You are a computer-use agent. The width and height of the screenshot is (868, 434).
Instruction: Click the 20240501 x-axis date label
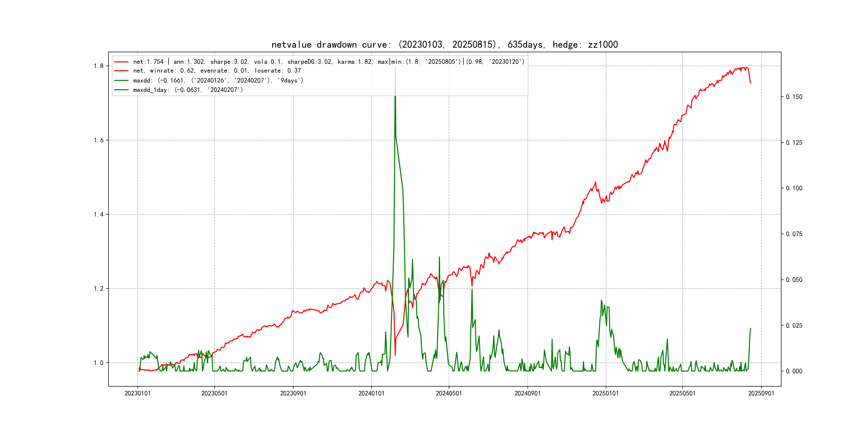click(449, 394)
